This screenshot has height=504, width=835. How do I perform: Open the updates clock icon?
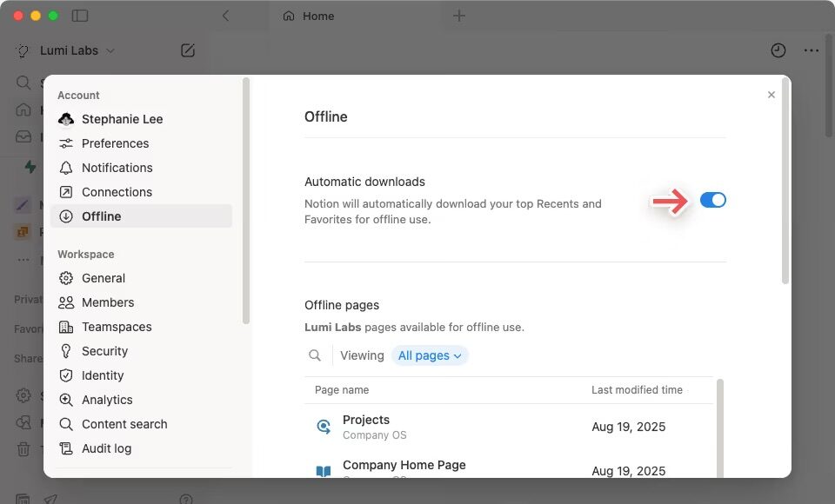[778, 50]
